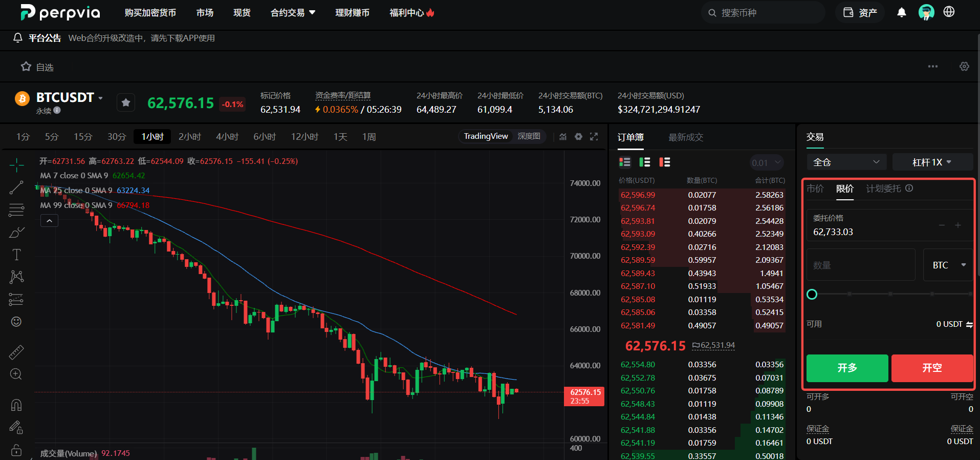Screen dimensions: 980x460
Task: Click the chart zoom-in magnifier icon
Action: [16, 374]
